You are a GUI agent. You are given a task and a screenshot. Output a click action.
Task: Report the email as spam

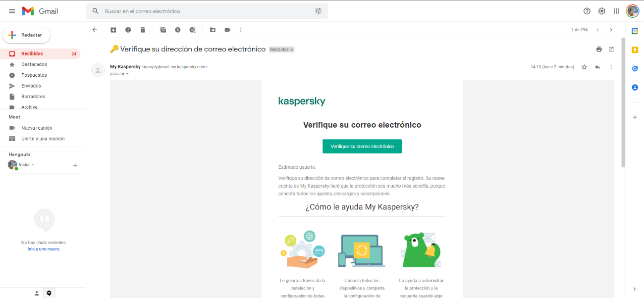128,30
